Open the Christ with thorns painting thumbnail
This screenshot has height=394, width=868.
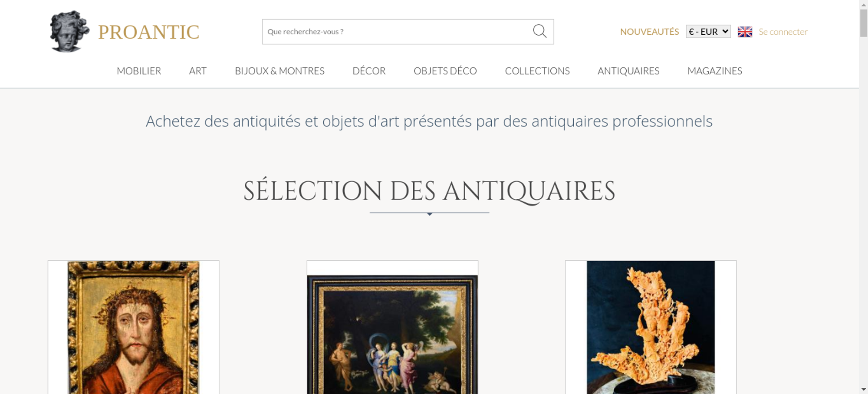pos(134,328)
